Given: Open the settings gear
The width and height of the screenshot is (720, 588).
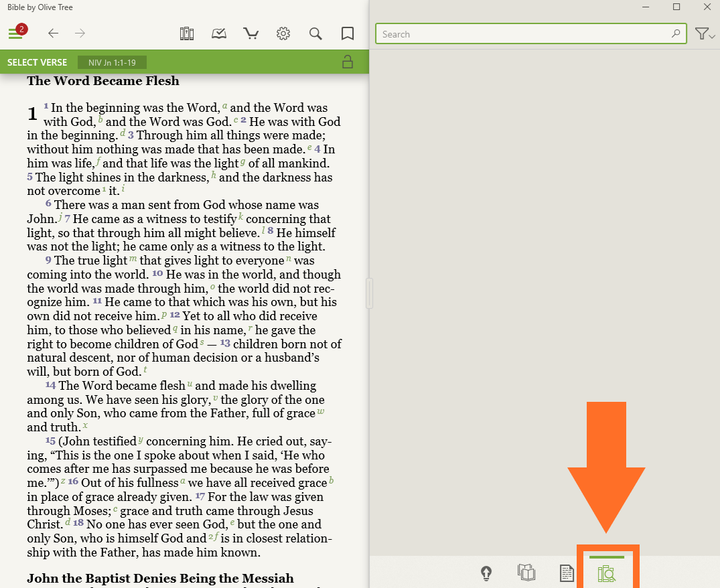Looking at the screenshot, I should click(x=283, y=33).
